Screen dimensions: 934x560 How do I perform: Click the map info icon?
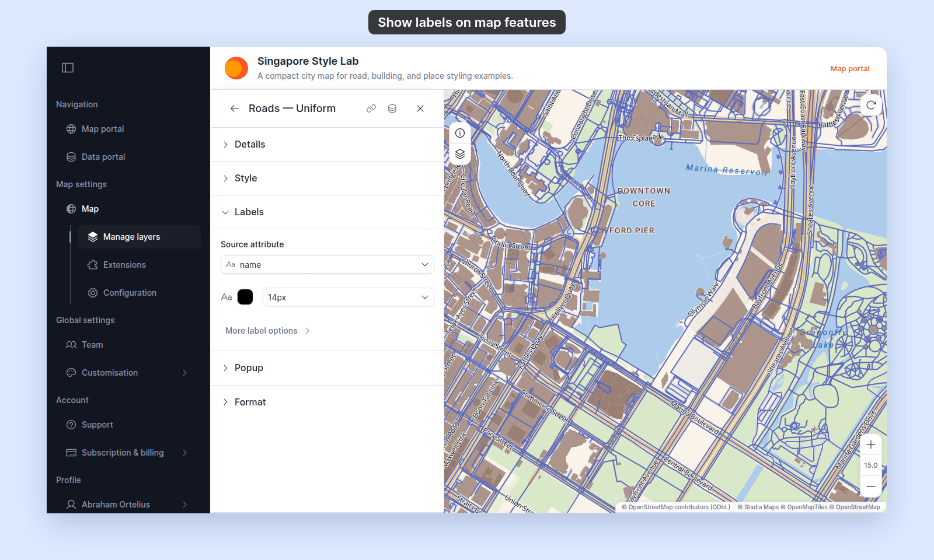[460, 133]
